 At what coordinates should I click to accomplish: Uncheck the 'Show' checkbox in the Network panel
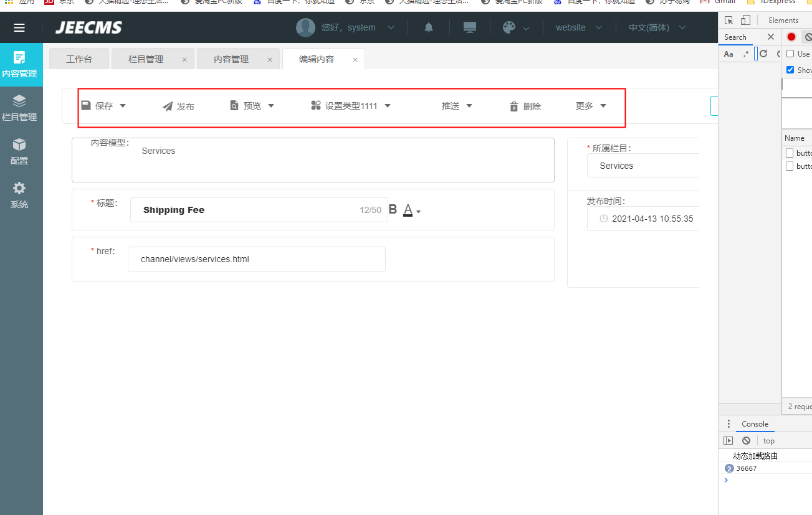[790, 70]
